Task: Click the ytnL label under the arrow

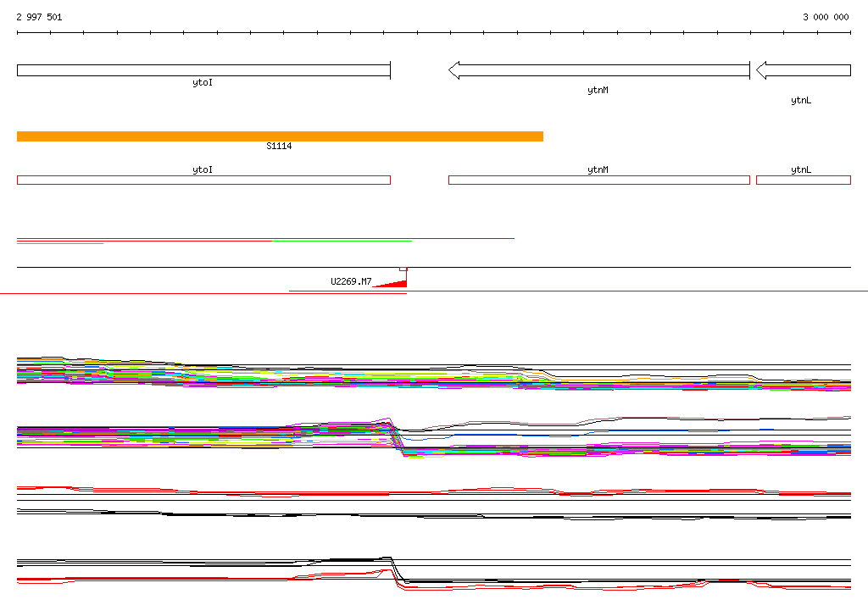Action: (801, 100)
